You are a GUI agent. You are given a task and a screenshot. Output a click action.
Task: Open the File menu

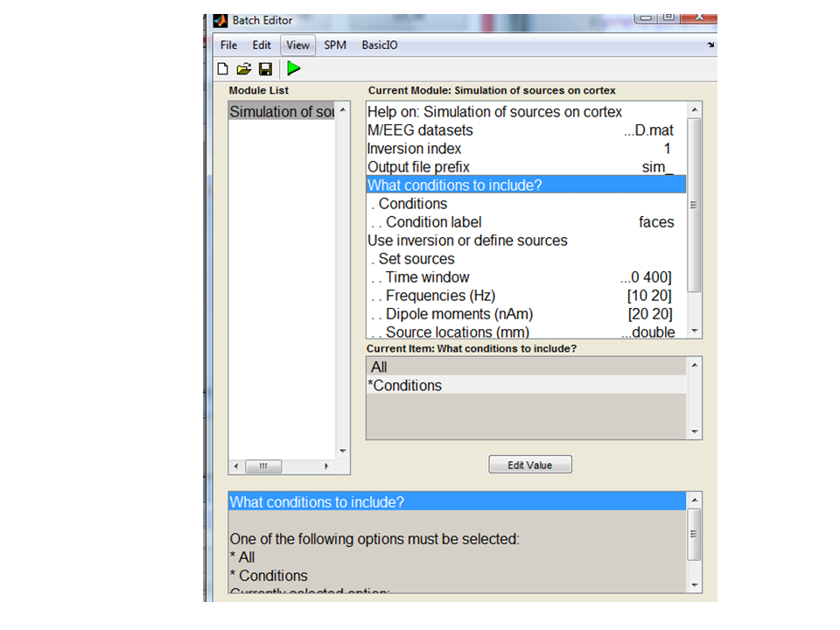(x=228, y=45)
